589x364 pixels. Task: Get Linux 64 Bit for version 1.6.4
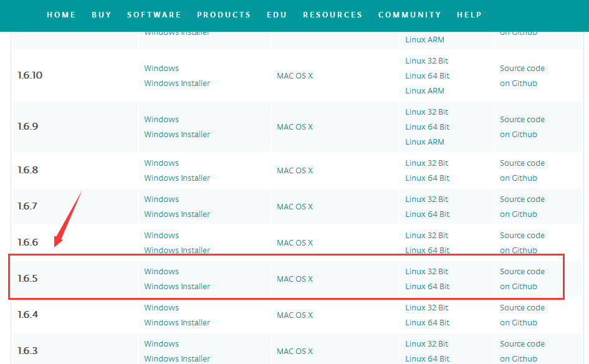(428, 322)
